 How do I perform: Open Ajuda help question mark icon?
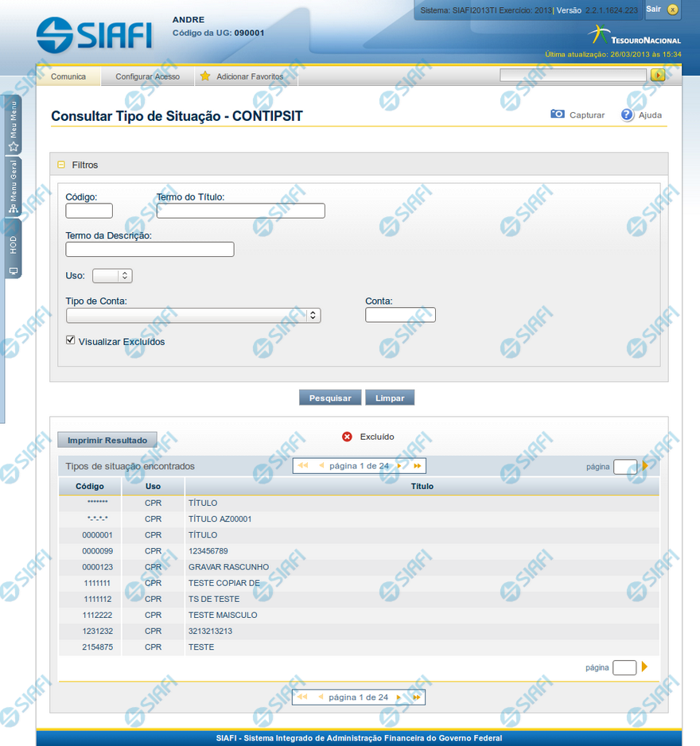coord(627,115)
